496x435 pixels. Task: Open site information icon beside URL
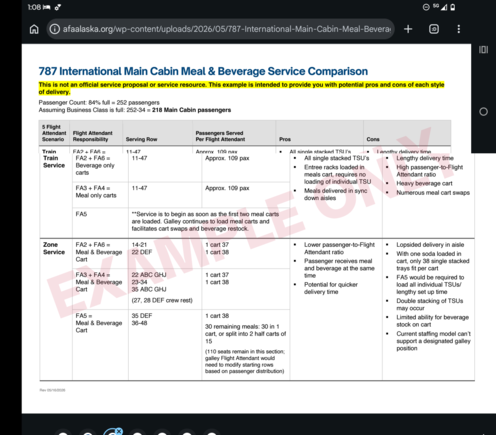click(x=55, y=29)
